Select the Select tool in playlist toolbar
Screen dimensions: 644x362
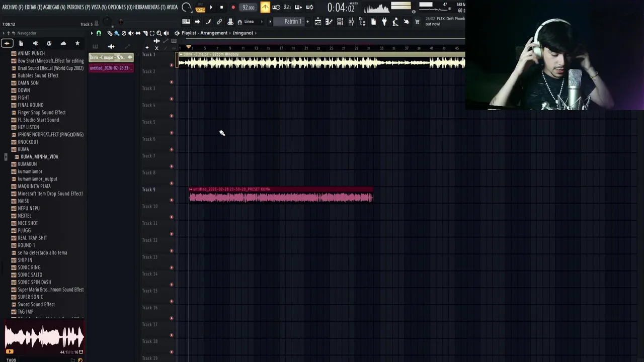(x=152, y=33)
